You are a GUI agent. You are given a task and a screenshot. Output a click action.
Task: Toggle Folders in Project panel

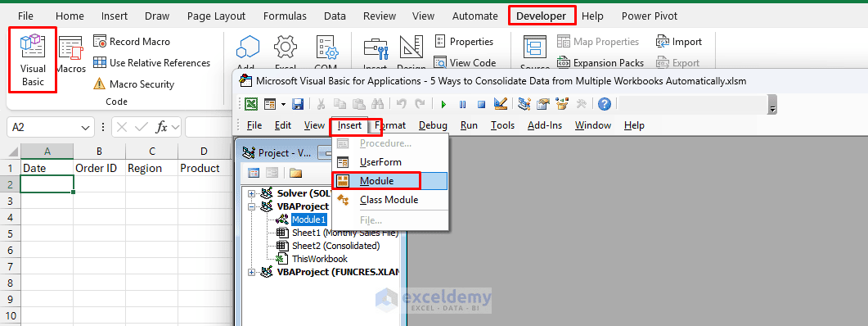[x=295, y=173]
